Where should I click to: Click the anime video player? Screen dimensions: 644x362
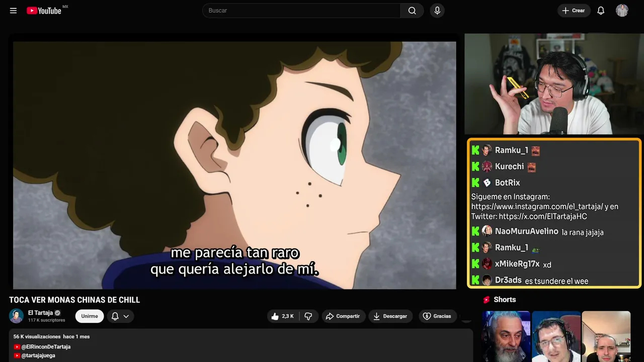point(234,165)
